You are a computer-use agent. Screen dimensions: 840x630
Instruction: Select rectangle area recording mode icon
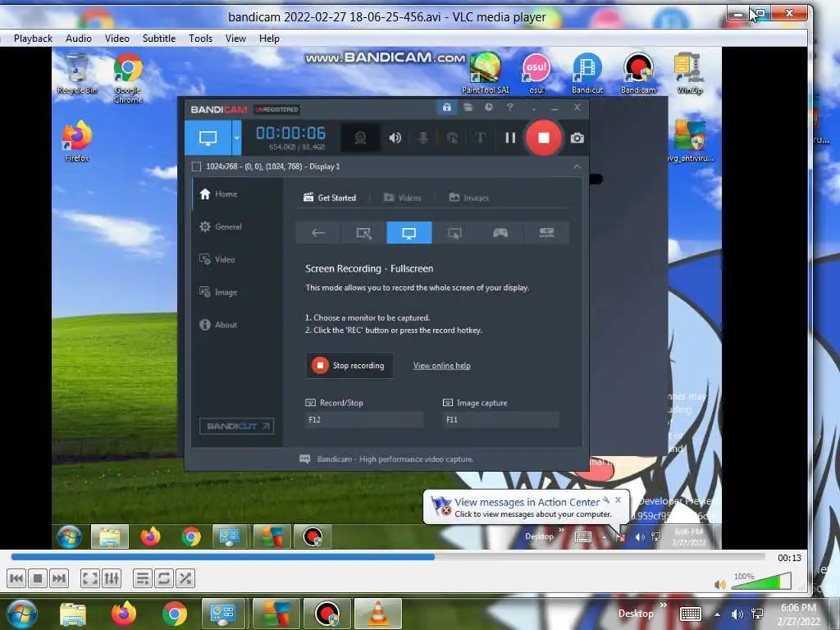[363, 232]
